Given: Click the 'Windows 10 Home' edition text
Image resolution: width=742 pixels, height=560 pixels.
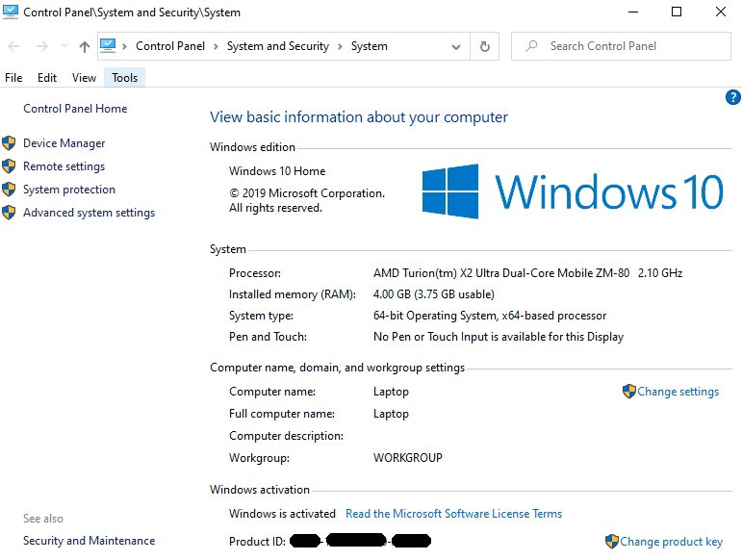Looking at the screenshot, I should pos(277,170).
